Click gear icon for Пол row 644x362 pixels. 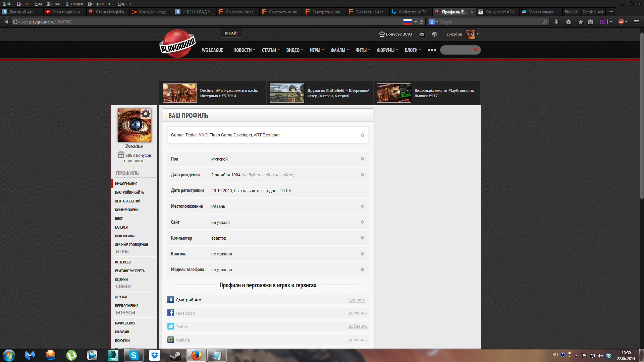click(x=362, y=159)
